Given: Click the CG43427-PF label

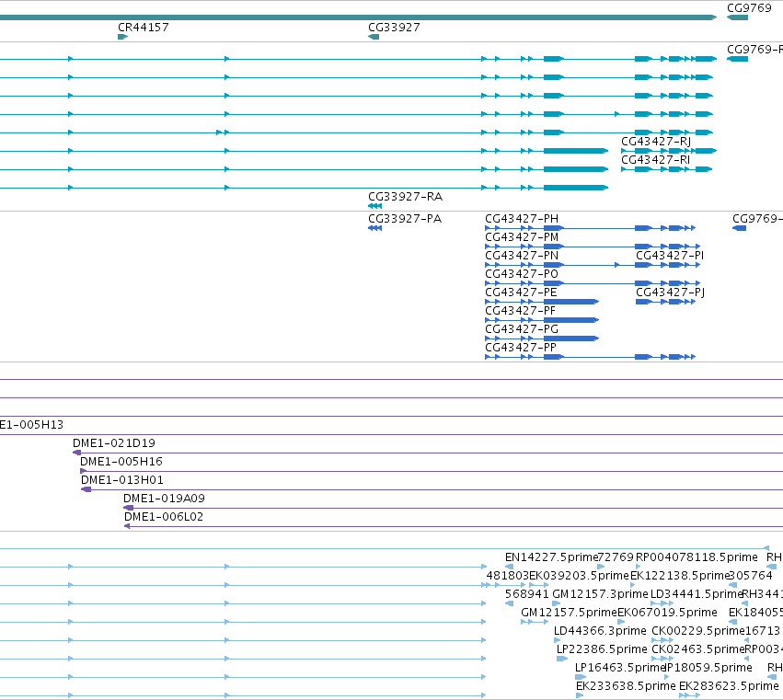Looking at the screenshot, I should tap(521, 311).
